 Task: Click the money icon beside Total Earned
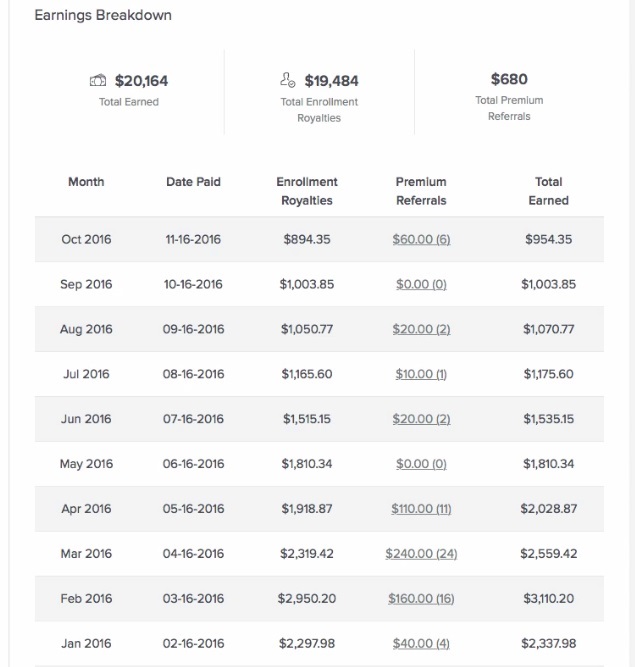pyautogui.click(x=98, y=80)
